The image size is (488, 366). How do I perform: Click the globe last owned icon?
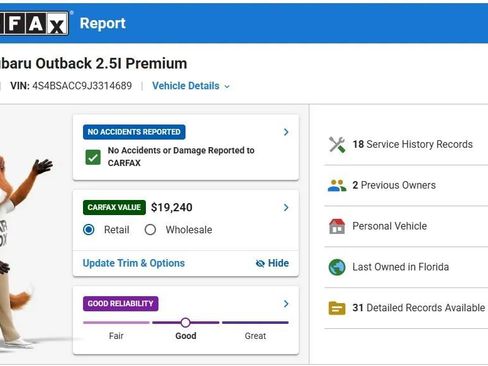(337, 267)
